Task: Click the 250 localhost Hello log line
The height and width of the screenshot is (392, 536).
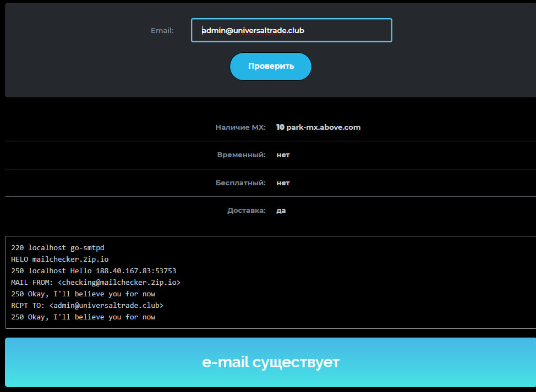Action: 94,271
